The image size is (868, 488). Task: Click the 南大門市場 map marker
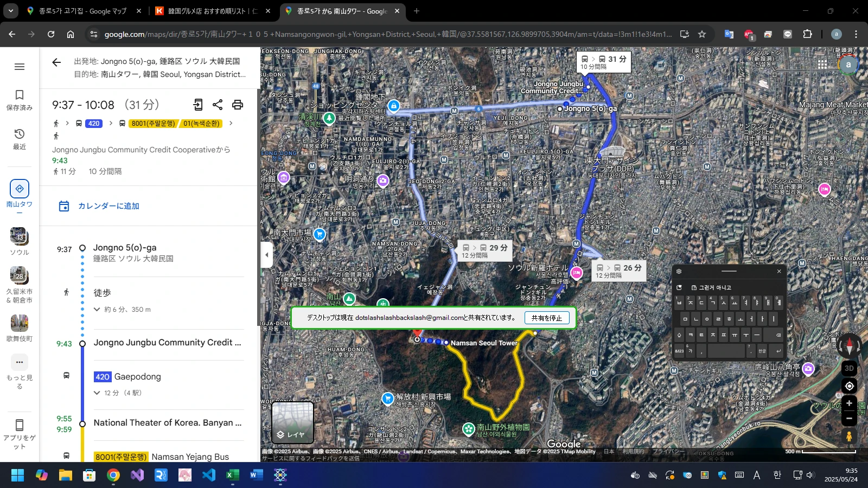point(320,234)
